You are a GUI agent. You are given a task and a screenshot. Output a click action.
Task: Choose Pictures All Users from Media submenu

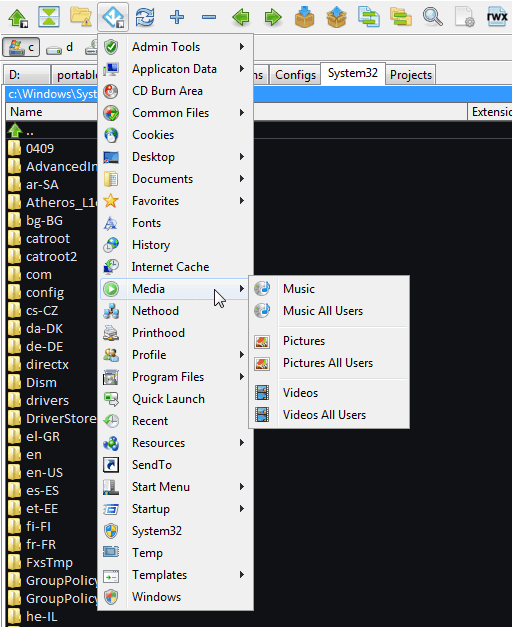click(329, 363)
